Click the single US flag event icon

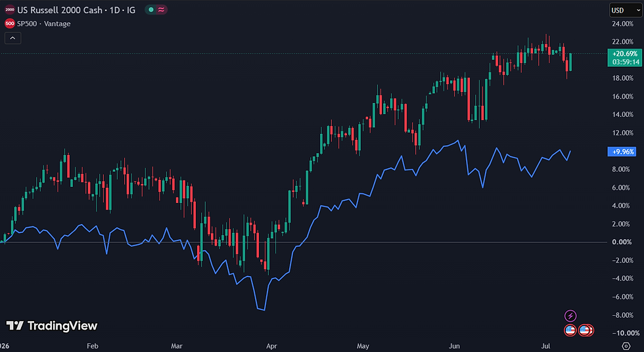[570, 330]
